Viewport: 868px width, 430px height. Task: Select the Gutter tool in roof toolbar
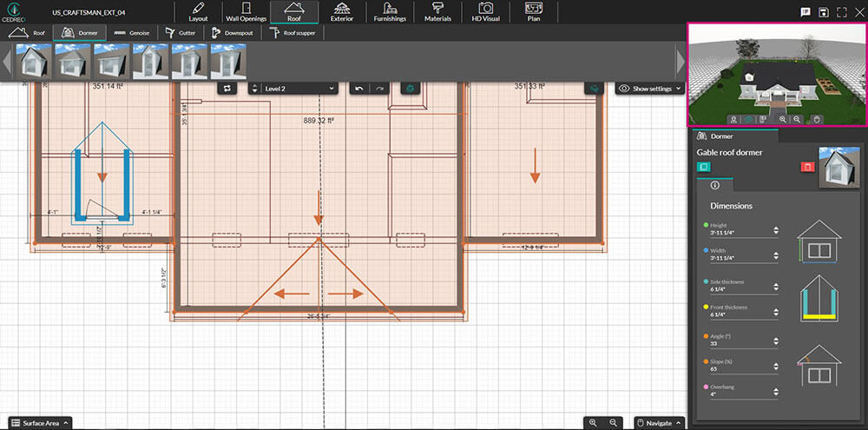180,32
